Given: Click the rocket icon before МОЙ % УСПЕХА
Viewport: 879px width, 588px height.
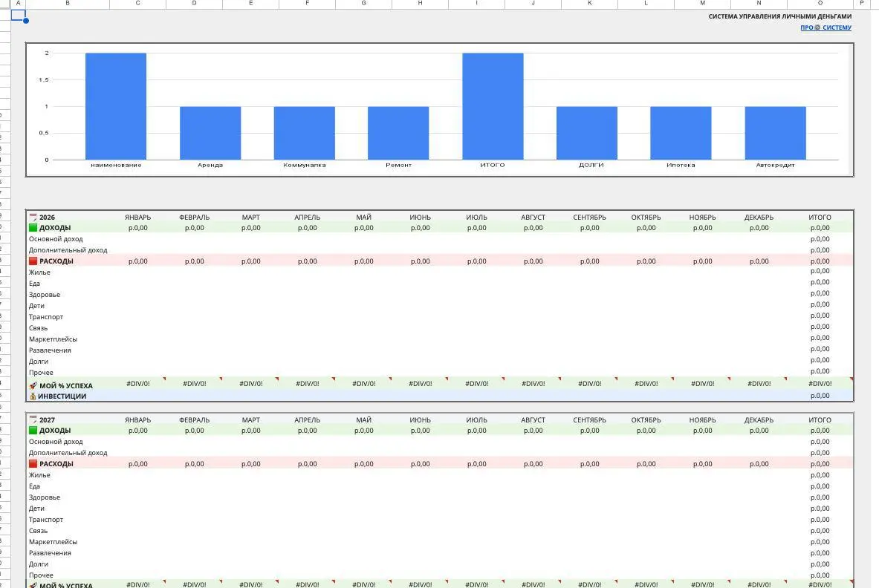Looking at the screenshot, I should coord(33,385).
